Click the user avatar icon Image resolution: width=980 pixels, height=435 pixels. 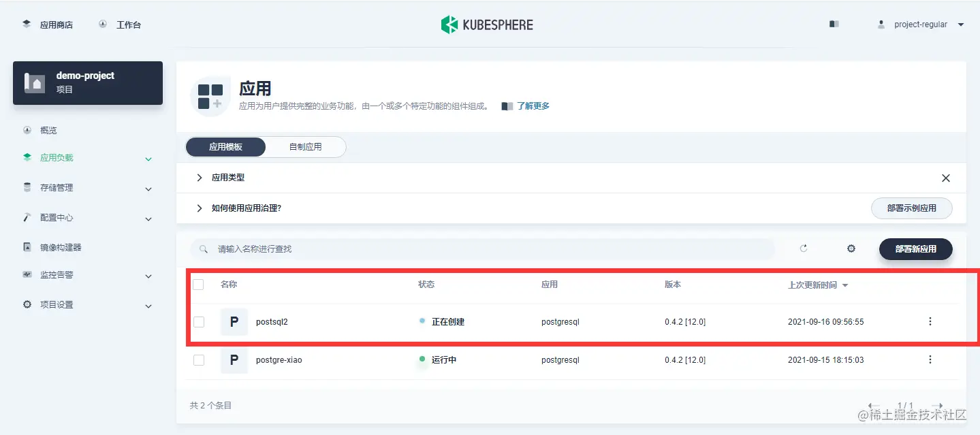(x=881, y=25)
